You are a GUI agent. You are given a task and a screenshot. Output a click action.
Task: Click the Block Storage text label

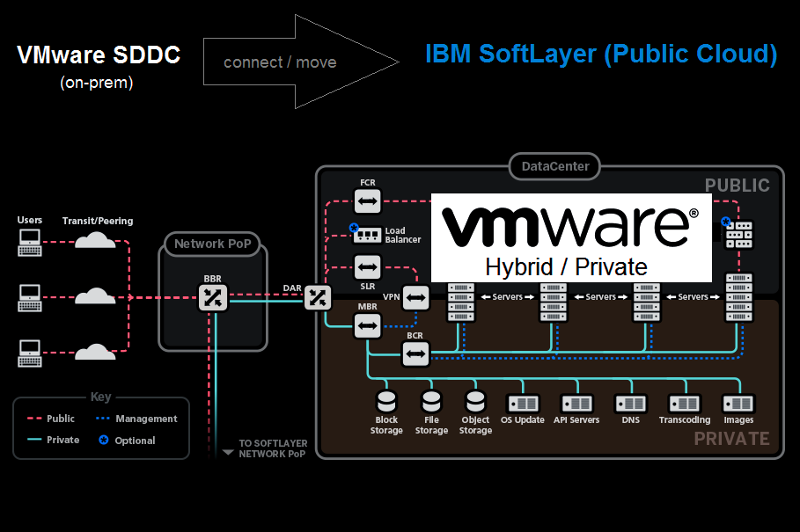point(386,425)
